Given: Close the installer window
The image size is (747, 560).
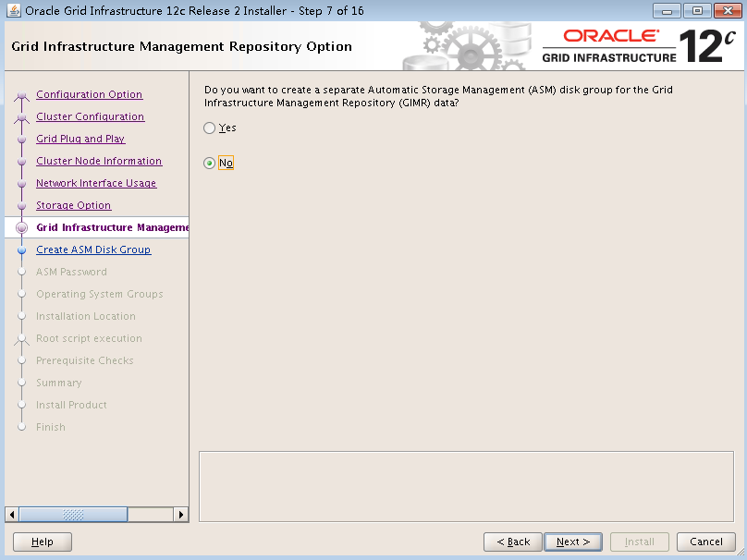Looking at the screenshot, I should [728, 10].
